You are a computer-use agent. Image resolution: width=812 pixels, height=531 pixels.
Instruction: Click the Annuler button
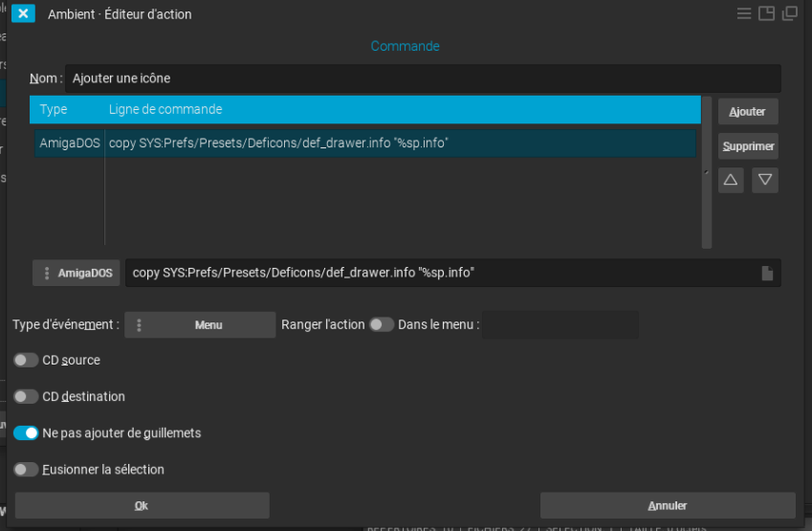point(667,506)
